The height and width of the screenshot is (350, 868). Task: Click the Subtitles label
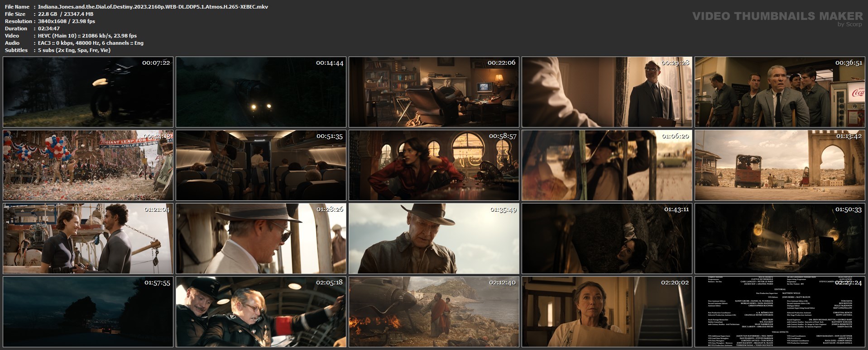[x=16, y=50]
